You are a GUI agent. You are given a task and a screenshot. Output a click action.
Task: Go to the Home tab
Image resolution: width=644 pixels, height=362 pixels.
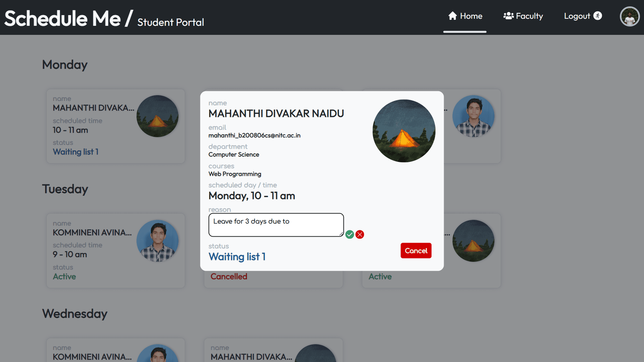click(x=471, y=16)
